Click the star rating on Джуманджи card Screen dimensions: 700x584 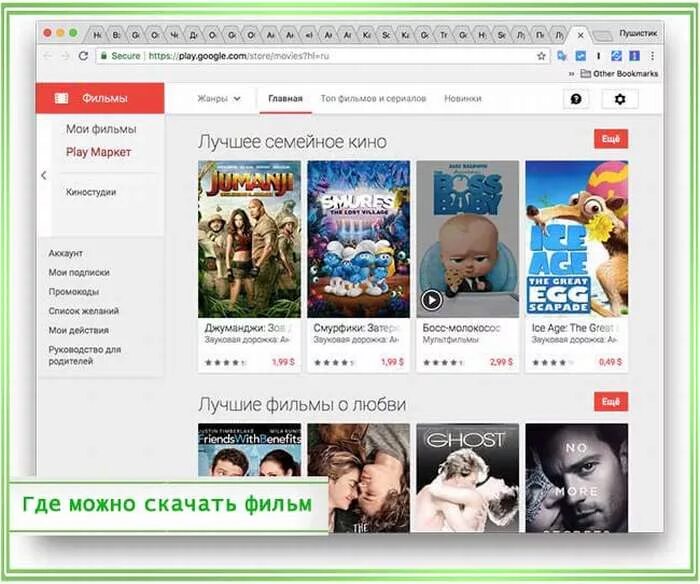[225, 363]
